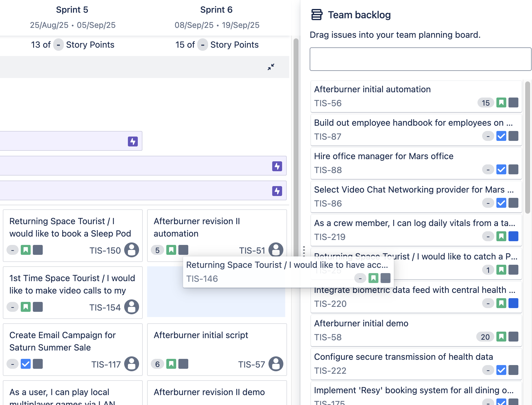This screenshot has width=532, height=405.
Task: Click the Sprint 6 story points capacity dash
Action: [203, 45]
